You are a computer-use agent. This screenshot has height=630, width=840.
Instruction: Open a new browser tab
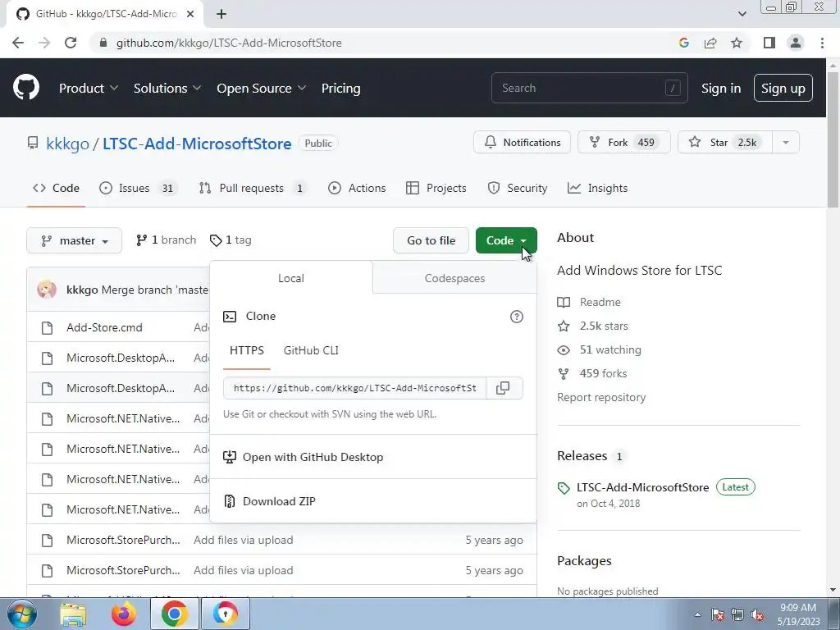[221, 14]
